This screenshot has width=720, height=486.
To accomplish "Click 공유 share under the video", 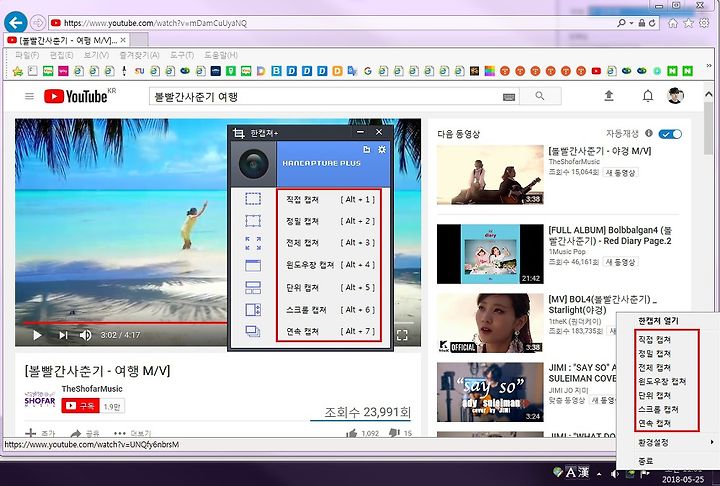I will click(x=85, y=433).
